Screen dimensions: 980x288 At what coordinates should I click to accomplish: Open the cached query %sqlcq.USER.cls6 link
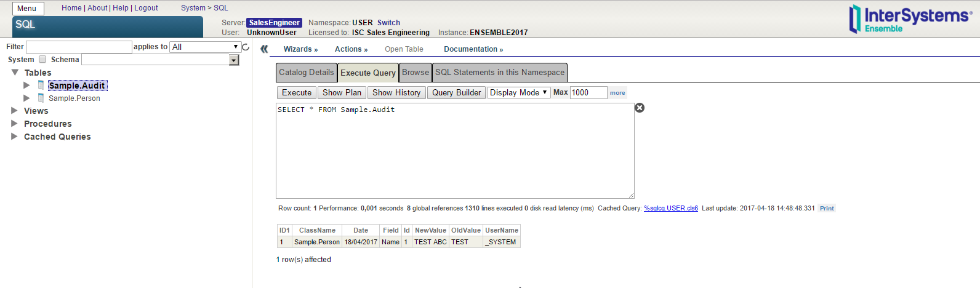click(670, 209)
